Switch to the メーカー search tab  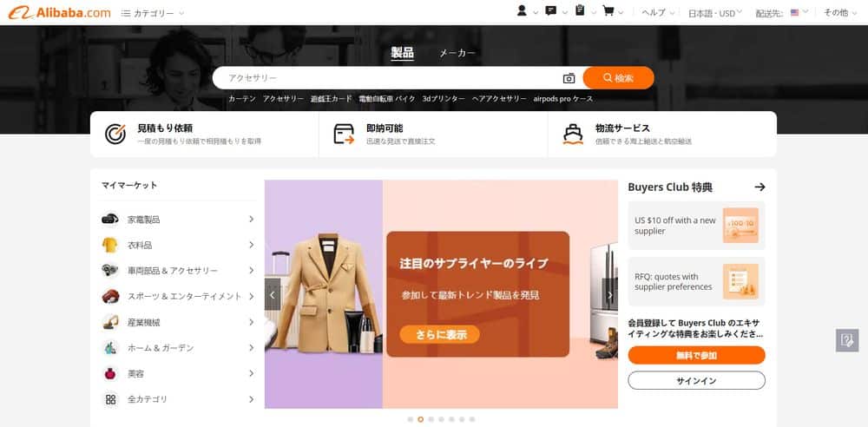coord(457,53)
